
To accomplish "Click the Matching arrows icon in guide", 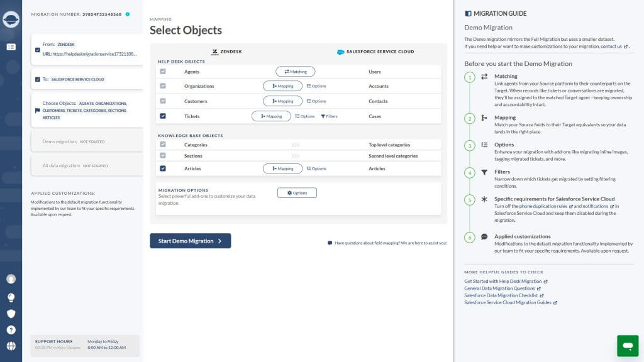I will pyautogui.click(x=484, y=76).
